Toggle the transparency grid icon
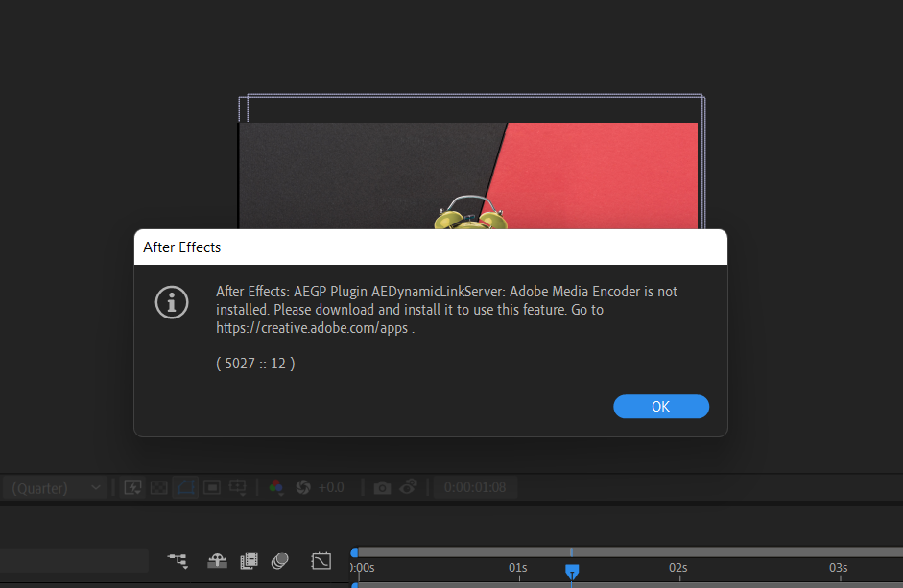 pyautogui.click(x=159, y=488)
